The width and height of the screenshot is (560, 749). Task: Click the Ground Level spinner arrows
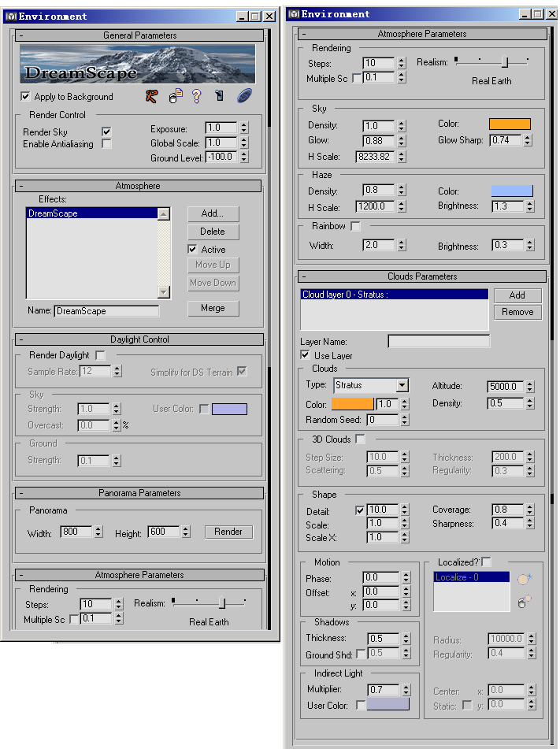tap(244, 157)
